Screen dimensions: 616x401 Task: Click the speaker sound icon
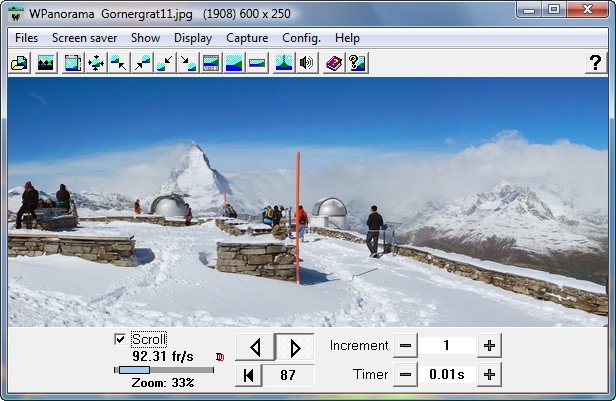point(307,63)
